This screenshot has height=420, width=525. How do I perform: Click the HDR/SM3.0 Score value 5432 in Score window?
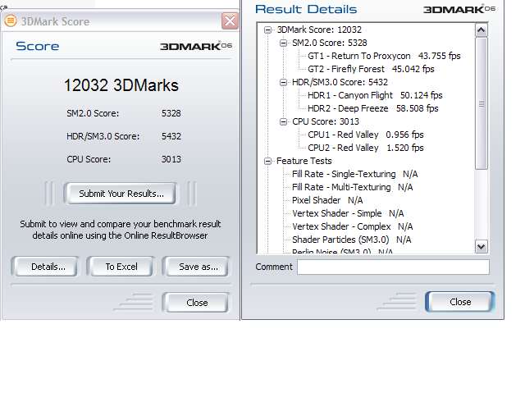171,136
